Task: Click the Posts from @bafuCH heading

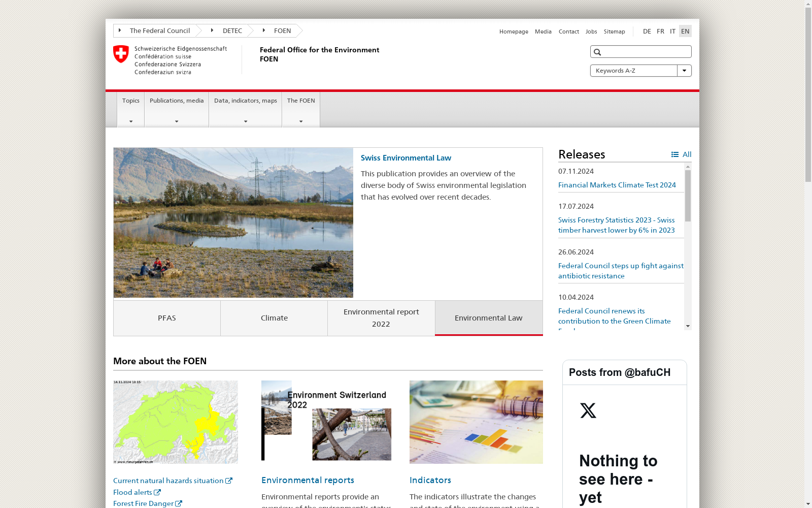Action: (620, 372)
